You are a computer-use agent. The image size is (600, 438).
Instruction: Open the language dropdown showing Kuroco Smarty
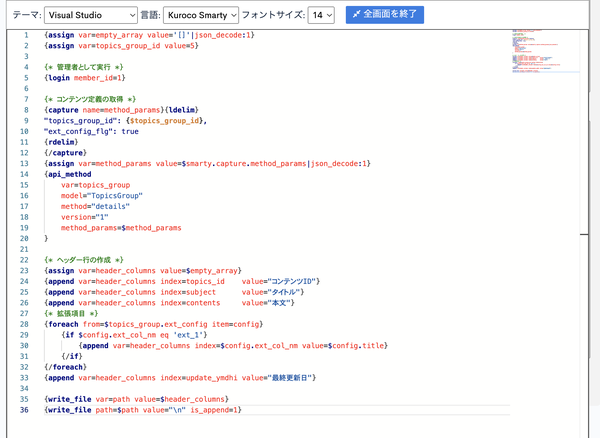click(201, 15)
